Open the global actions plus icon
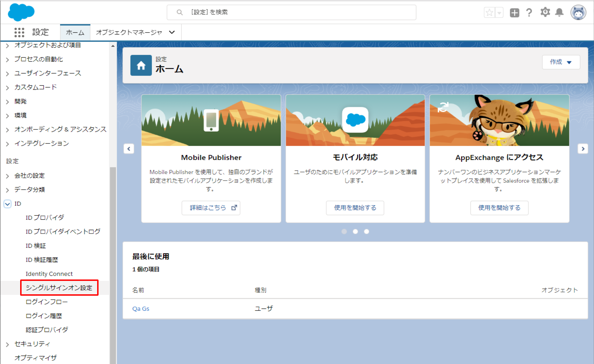The height and width of the screenshot is (364, 594). click(x=514, y=13)
